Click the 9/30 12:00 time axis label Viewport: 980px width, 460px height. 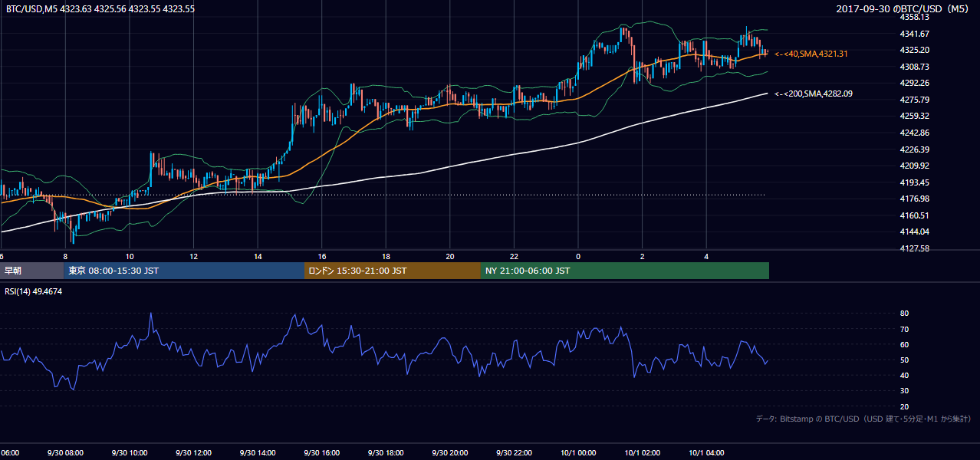click(193, 453)
